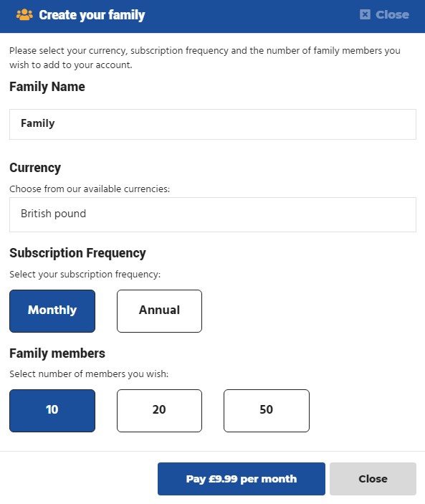425x504 pixels.
Task: Select the Monthly subscription frequency
Action: pyautogui.click(x=52, y=311)
